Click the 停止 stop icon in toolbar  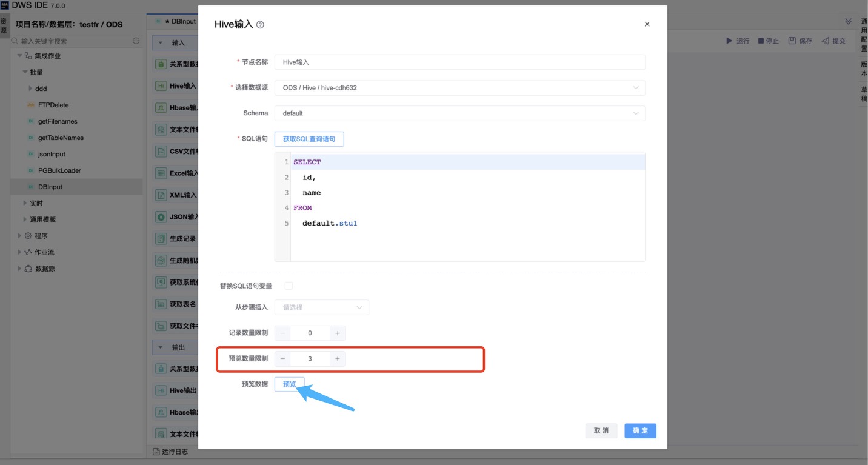click(x=761, y=41)
